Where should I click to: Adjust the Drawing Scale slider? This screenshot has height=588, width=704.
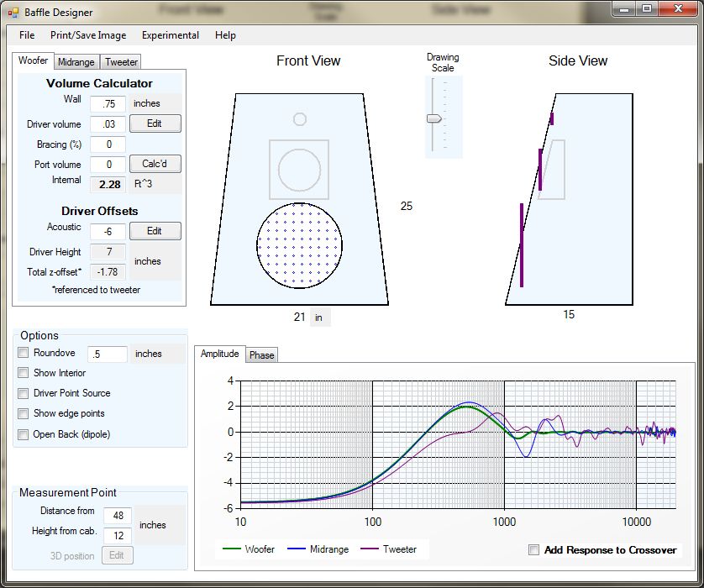(x=433, y=117)
